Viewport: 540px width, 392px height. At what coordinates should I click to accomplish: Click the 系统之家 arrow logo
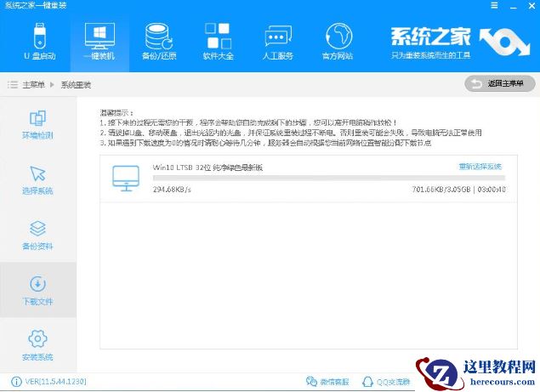[x=504, y=42]
